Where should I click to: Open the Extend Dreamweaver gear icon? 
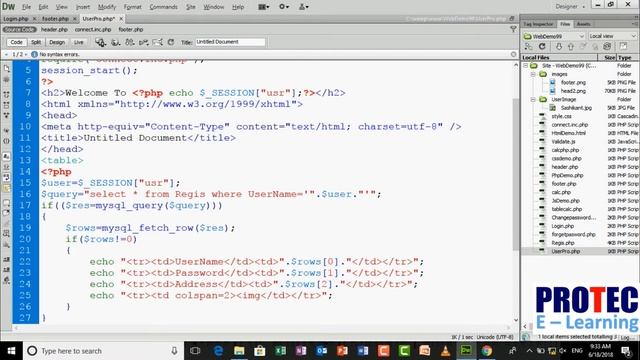(x=284, y=7)
